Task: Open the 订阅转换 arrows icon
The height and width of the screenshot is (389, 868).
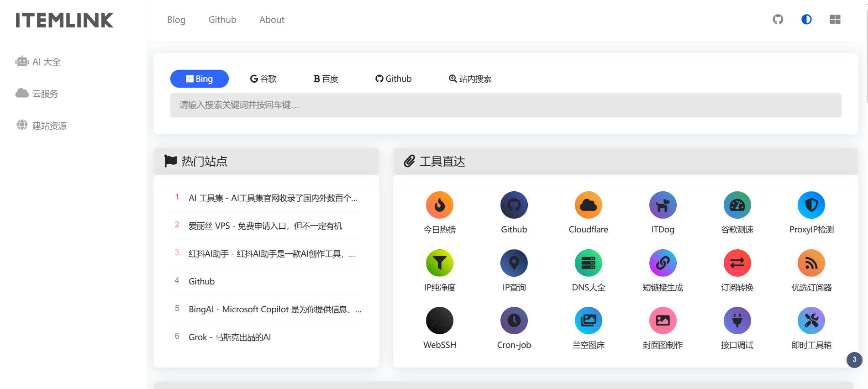Action: [x=737, y=263]
